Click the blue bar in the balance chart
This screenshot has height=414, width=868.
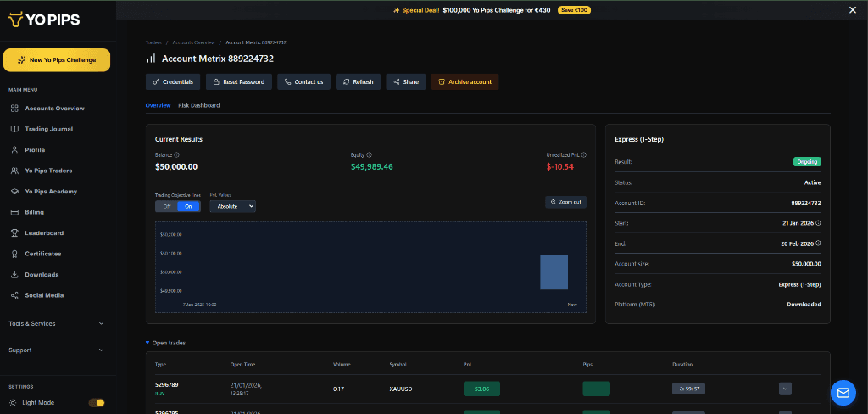554,271
